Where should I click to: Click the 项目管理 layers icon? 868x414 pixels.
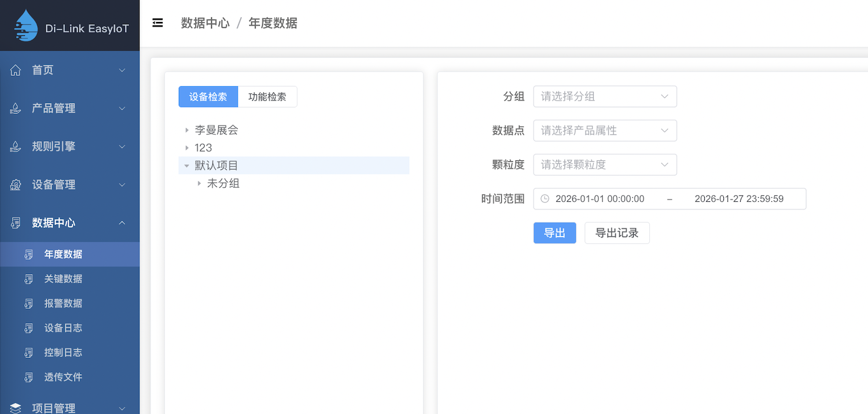[x=16, y=408]
